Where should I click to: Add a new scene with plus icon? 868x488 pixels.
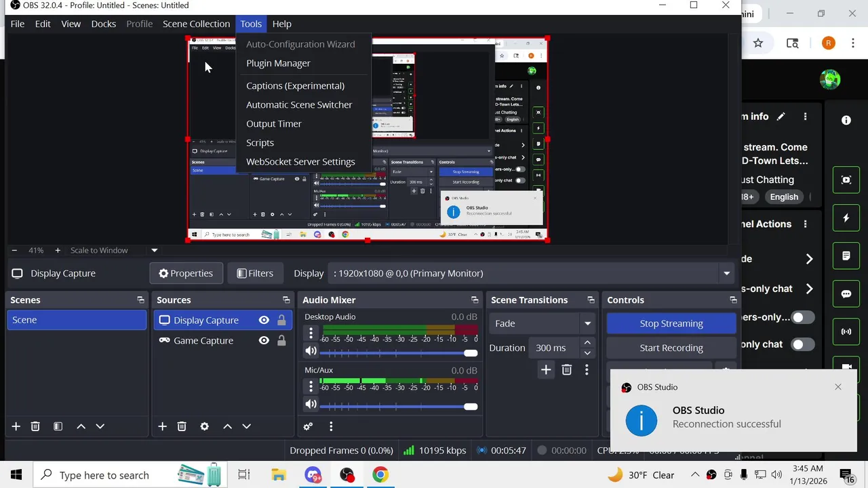pos(16,426)
